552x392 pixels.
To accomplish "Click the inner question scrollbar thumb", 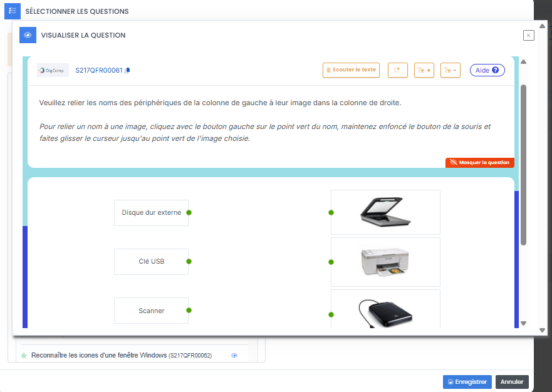I will tap(523, 165).
